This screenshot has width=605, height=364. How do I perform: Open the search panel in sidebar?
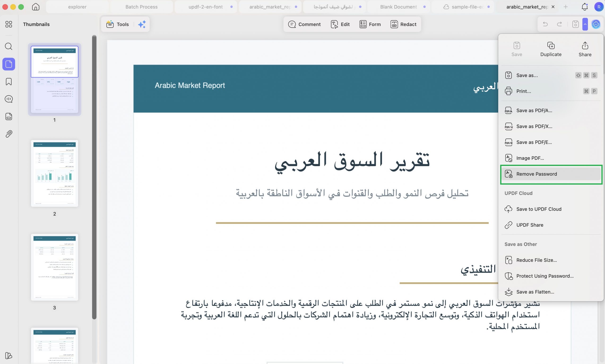pos(9,46)
